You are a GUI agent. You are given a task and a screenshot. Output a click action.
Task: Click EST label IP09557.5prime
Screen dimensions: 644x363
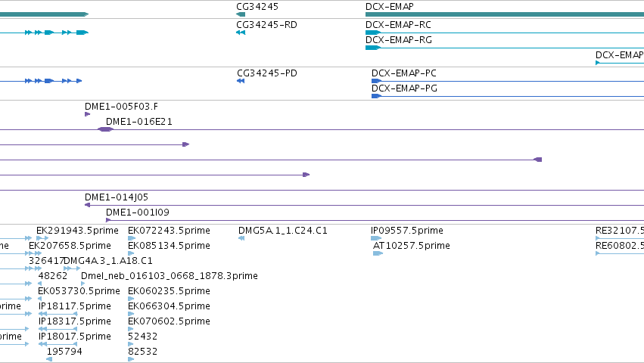tap(406, 231)
